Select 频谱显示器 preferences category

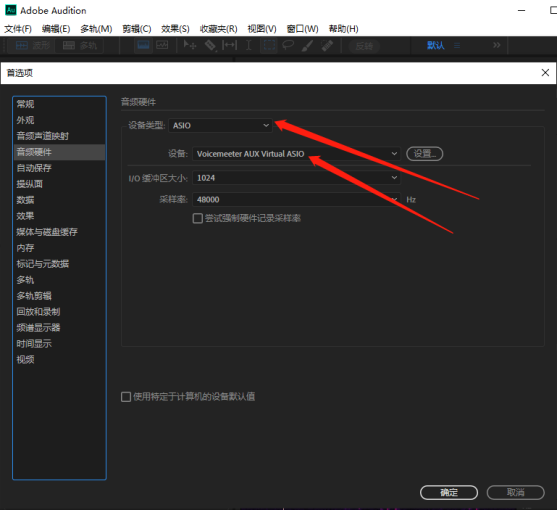point(59,328)
